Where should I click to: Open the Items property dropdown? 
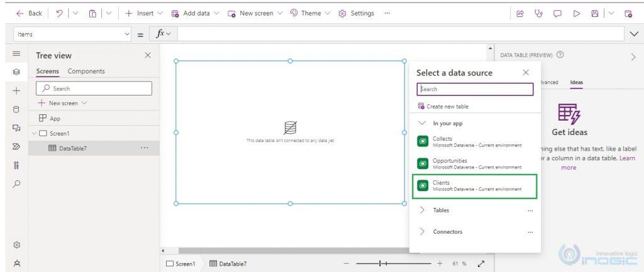point(72,35)
